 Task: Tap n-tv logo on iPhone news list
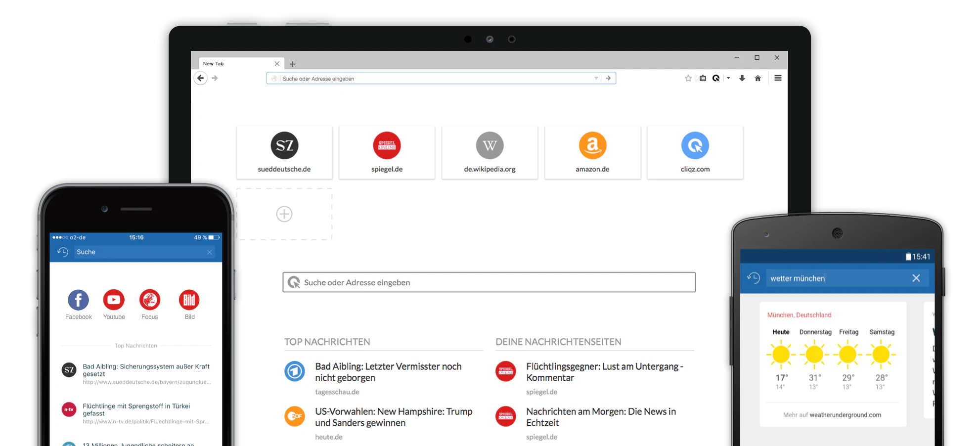pos(69,409)
